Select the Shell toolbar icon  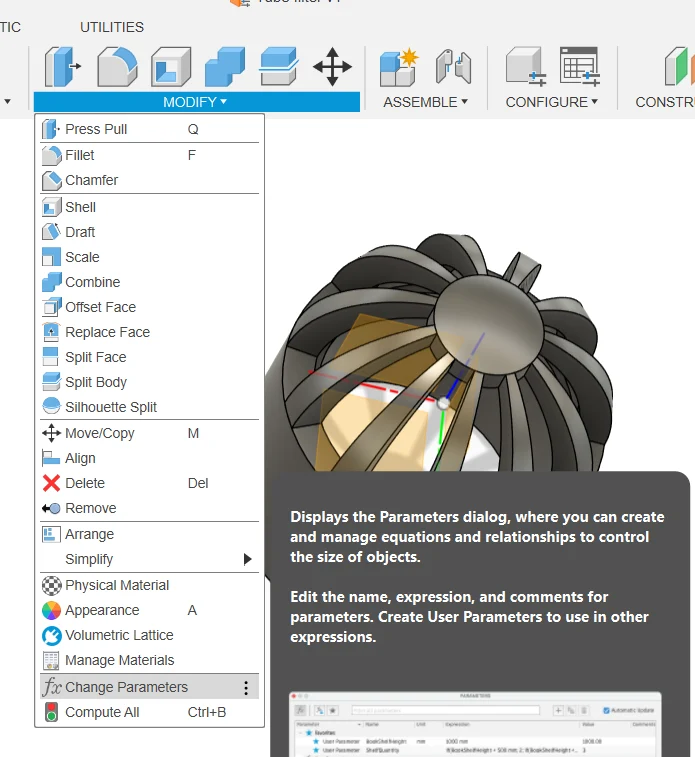tap(171, 67)
